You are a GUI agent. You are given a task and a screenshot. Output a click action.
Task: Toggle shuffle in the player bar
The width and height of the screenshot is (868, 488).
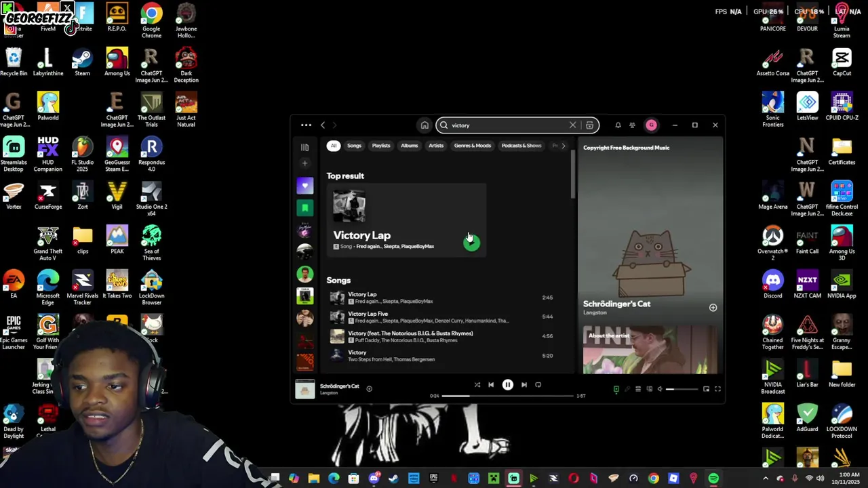pyautogui.click(x=477, y=385)
